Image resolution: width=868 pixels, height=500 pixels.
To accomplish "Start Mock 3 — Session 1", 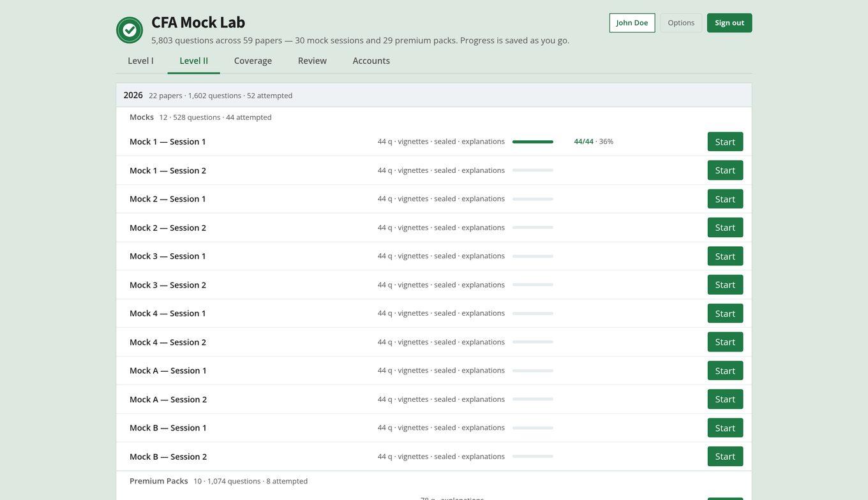I will (725, 256).
